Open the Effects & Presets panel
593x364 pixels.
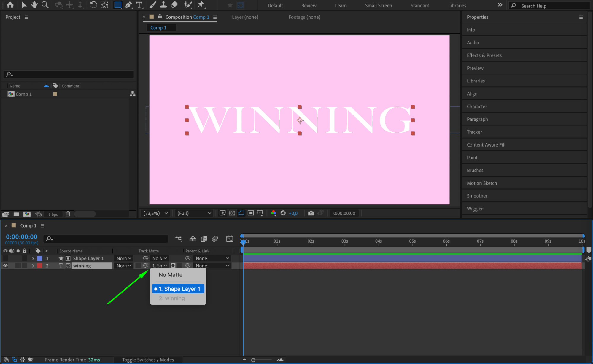pos(484,55)
